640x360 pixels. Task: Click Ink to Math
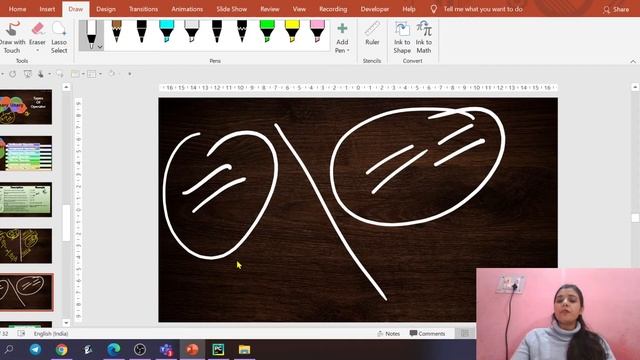click(424, 38)
